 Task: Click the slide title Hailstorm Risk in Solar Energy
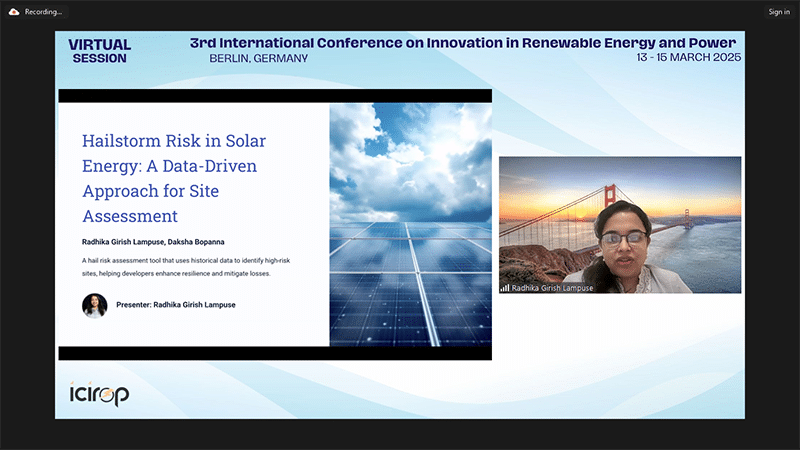174,178
